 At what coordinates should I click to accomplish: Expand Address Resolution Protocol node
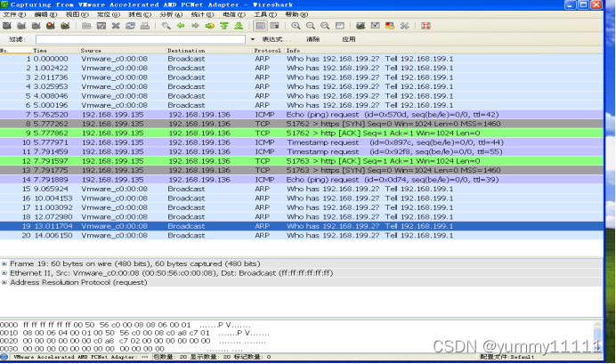click(4, 282)
